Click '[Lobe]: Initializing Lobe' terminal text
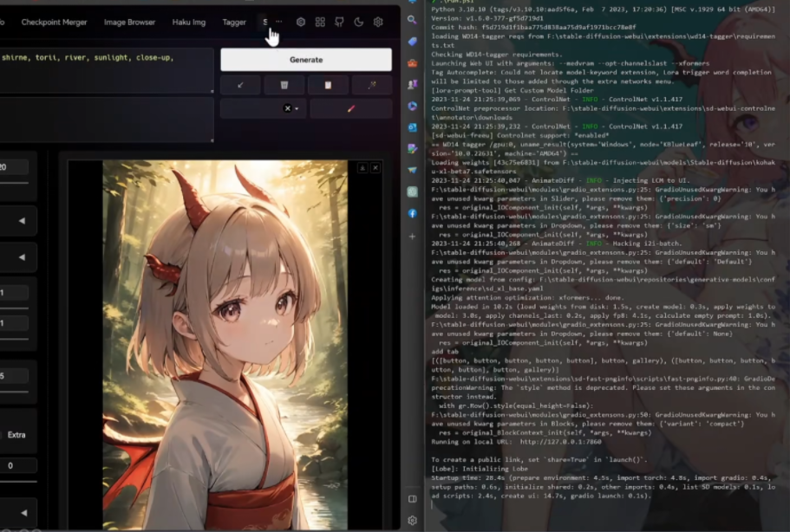Image resolution: width=790 pixels, height=532 pixels. (480, 469)
